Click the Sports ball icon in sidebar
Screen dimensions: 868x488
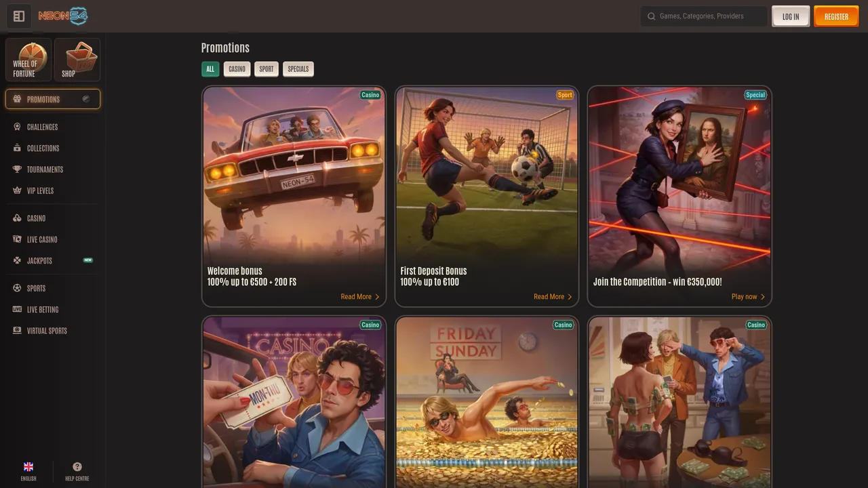(17, 288)
